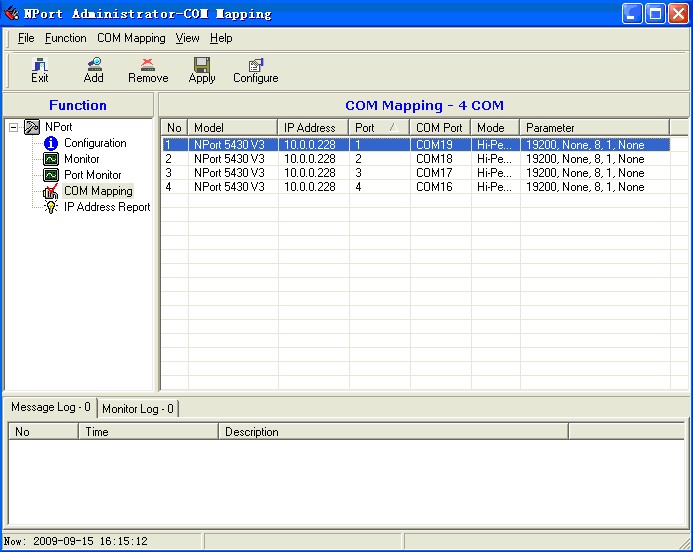Sort by the COM Port column header

click(440, 128)
